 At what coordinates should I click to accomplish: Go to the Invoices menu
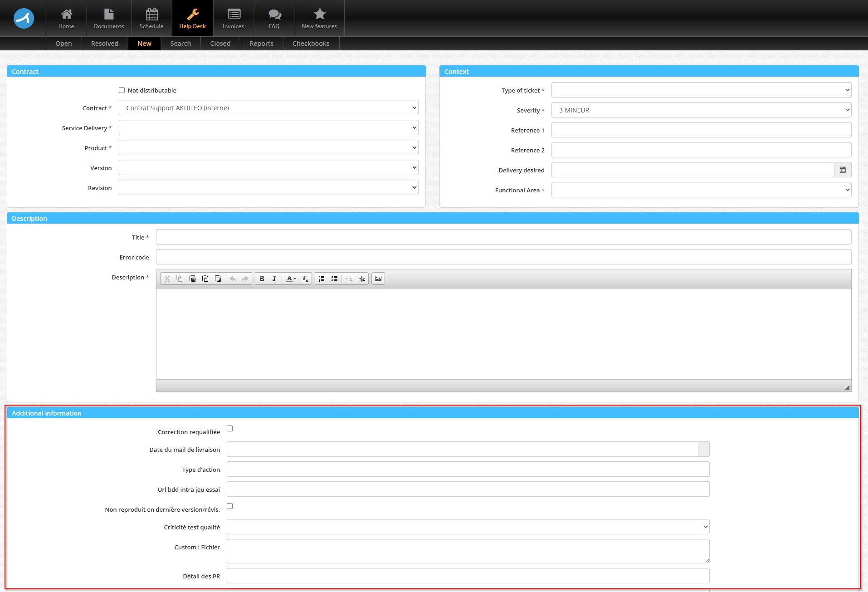tap(233, 18)
